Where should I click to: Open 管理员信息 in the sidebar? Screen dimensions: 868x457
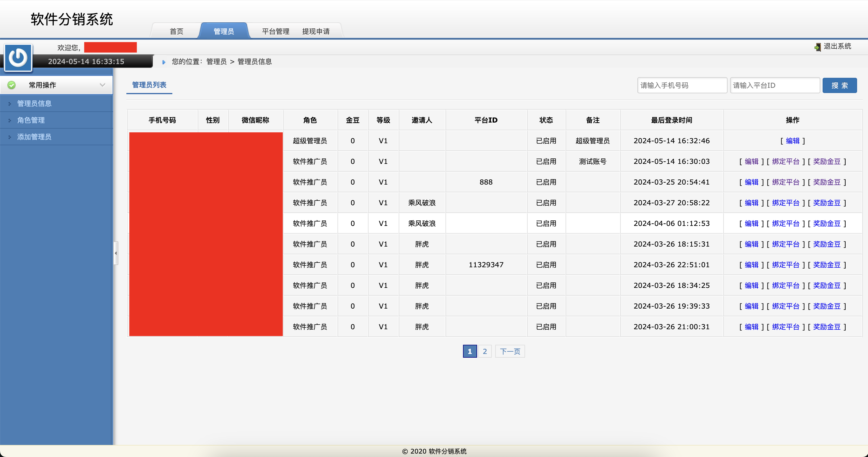coord(34,103)
